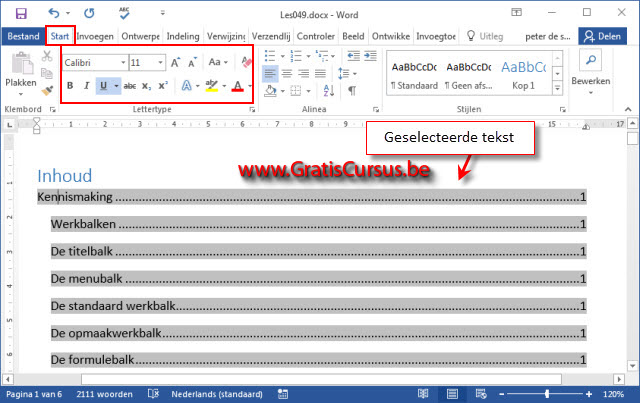Screen dimensions: 640x403
Task: Redo the last action
Action: pyautogui.click(x=89, y=13)
